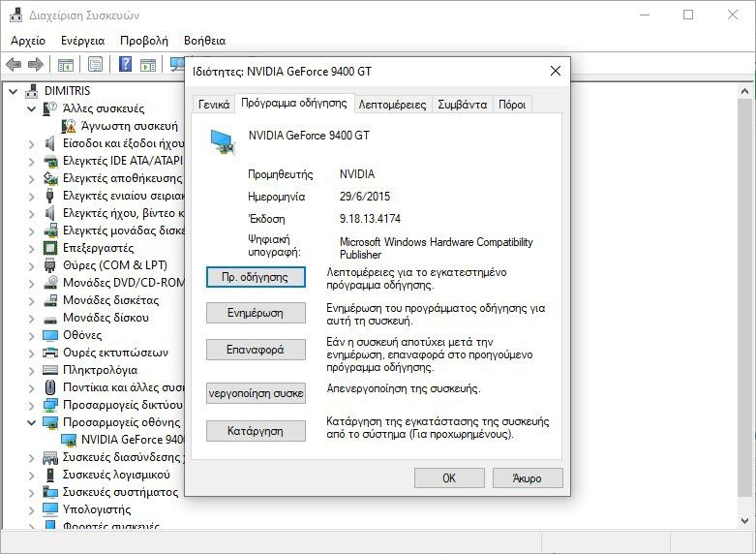Expand the Συσκευές συστήματος category
The image size is (756, 554).
(x=32, y=492)
